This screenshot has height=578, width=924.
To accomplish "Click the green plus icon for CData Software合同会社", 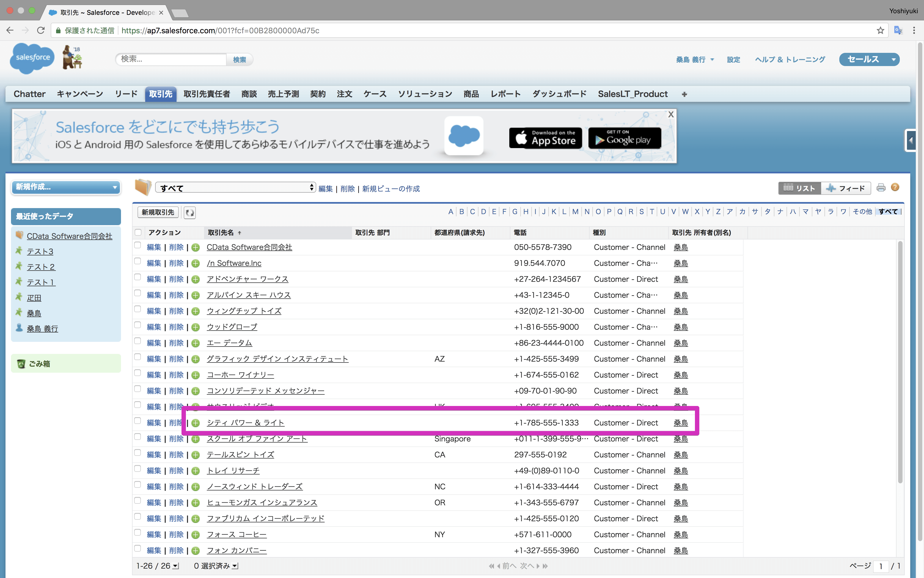I will [x=196, y=248].
